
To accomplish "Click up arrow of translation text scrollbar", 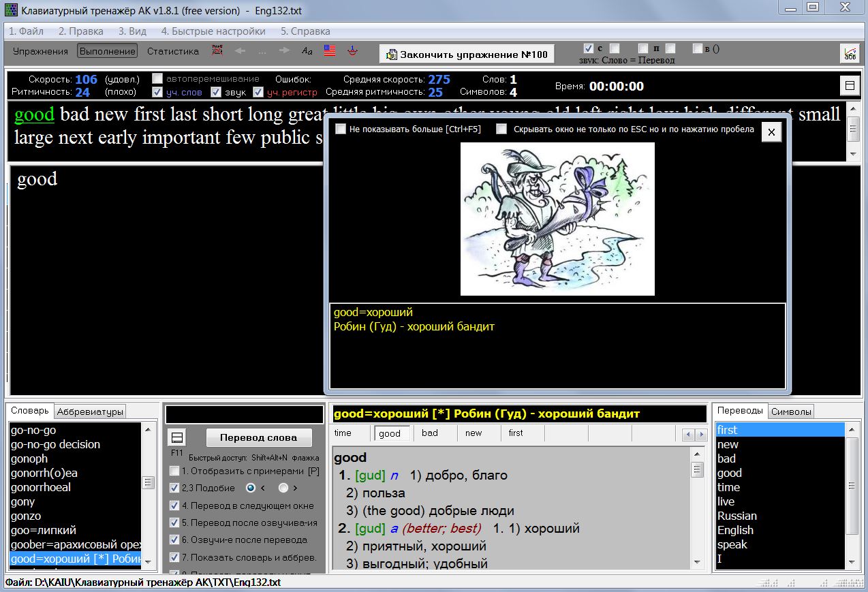I will tap(697, 454).
